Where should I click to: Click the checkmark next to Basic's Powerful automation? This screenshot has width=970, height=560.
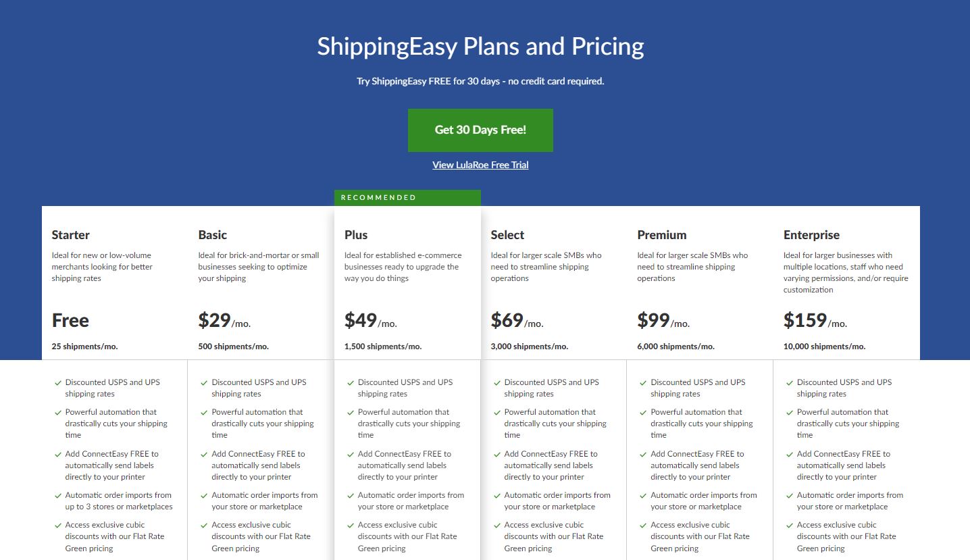click(x=205, y=413)
